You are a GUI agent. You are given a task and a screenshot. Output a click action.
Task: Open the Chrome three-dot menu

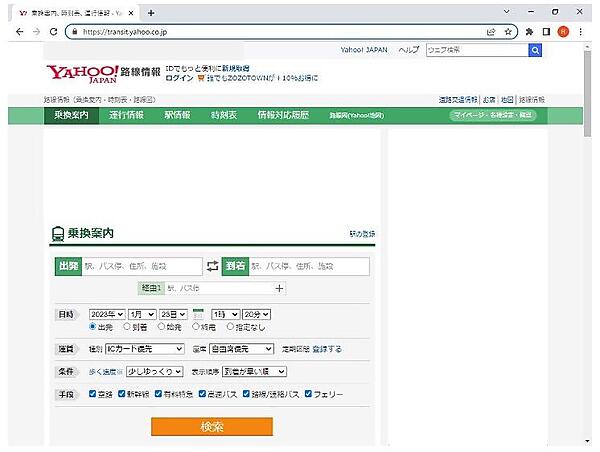580,32
